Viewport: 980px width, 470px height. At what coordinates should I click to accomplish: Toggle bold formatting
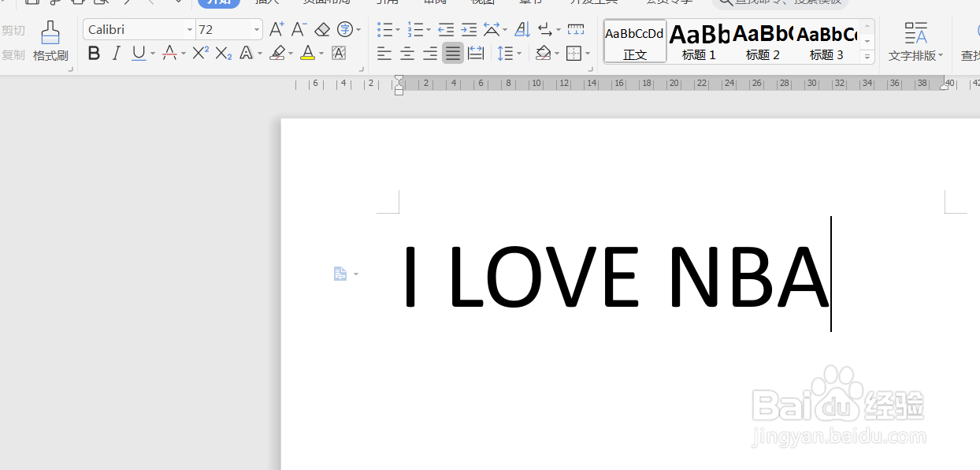(x=94, y=54)
